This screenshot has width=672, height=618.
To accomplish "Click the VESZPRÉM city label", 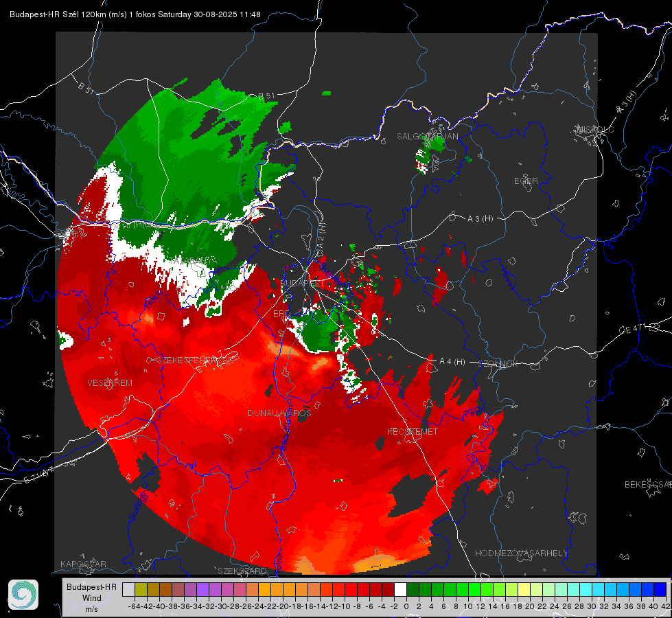I will point(110,382).
